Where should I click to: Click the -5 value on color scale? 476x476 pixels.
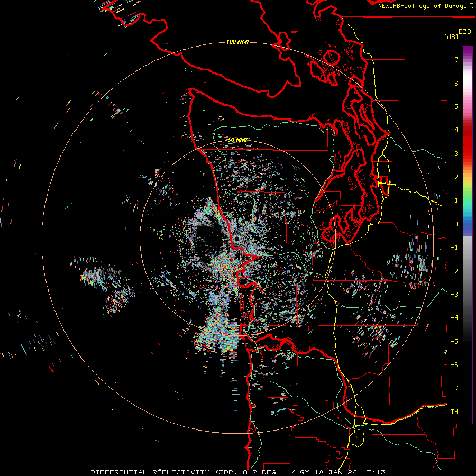454,342
